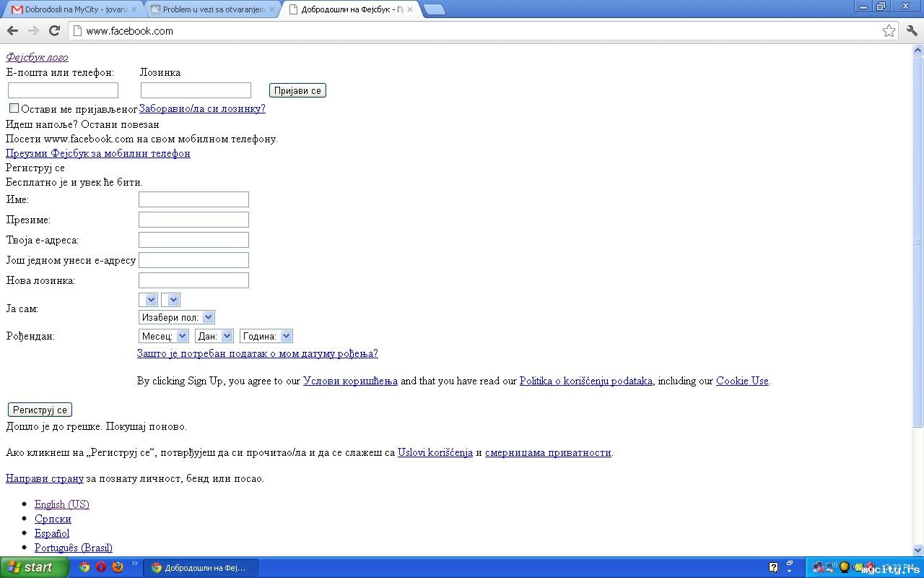Focus the Име first name field
The image size is (924, 578).
coord(193,199)
